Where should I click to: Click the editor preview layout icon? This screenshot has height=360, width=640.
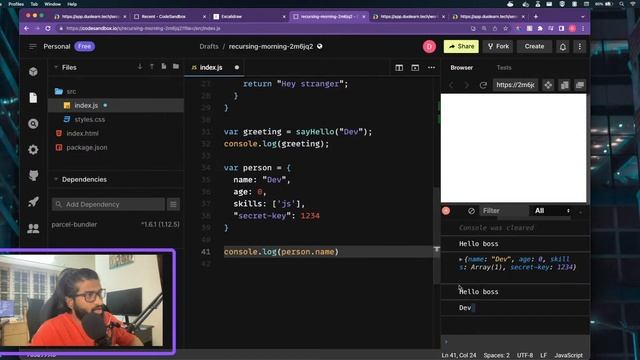415,68
